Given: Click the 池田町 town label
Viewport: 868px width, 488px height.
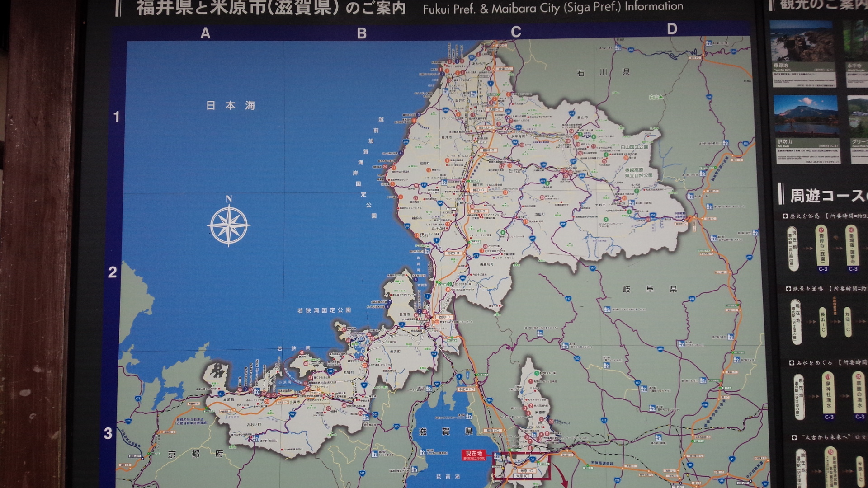Looking at the screenshot, I should pyautogui.click(x=540, y=214).
